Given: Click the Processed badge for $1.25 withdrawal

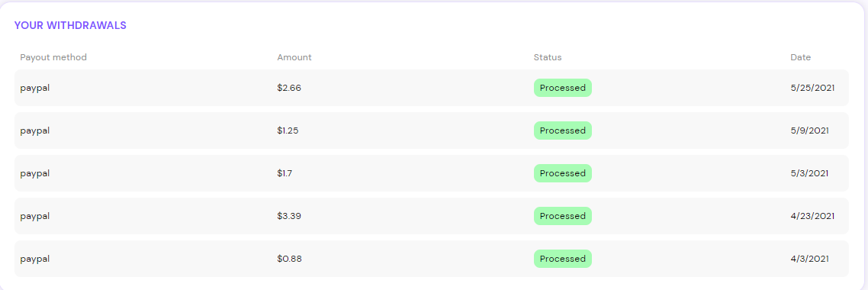Looking at the screenshot, I should 562,130.
